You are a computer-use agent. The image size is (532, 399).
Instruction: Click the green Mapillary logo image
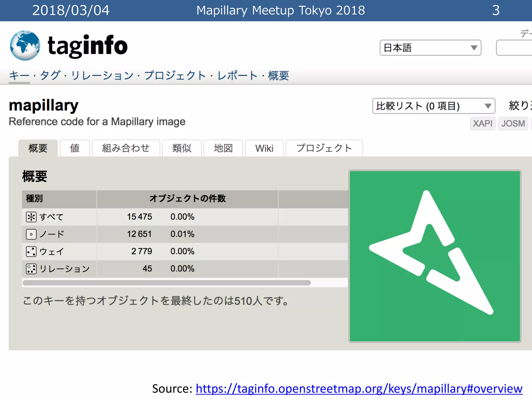[x=435, y=256]
